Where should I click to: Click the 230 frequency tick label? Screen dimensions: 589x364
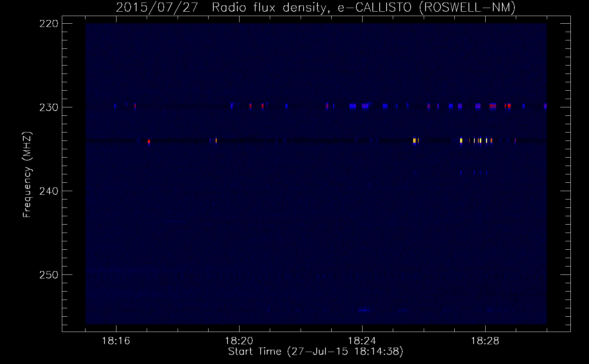[x=49, y=107]
